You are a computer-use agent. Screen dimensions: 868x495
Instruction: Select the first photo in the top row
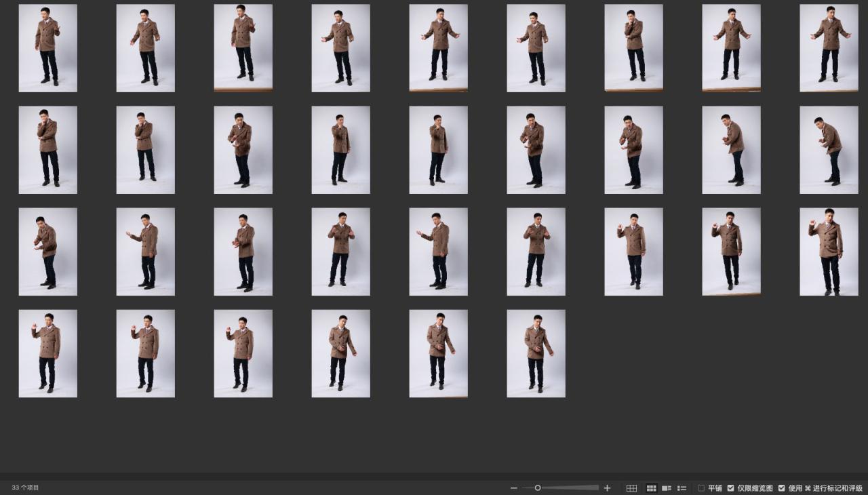point(47,48)
